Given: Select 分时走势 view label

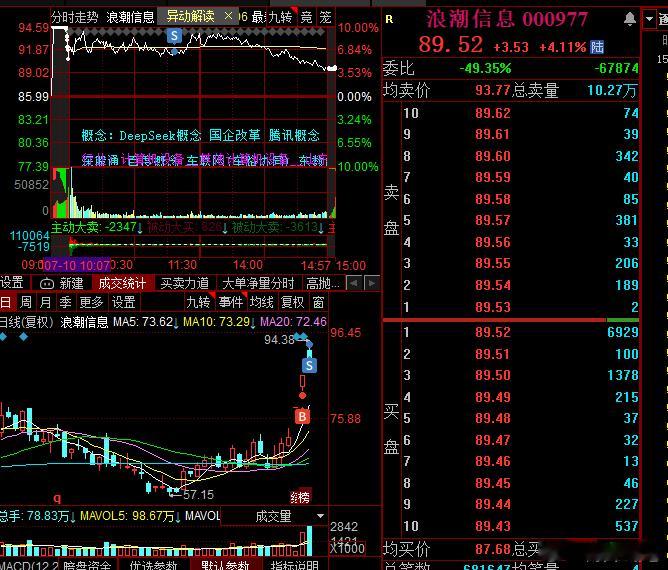Looking at the screenshot, I should point(75,17).
